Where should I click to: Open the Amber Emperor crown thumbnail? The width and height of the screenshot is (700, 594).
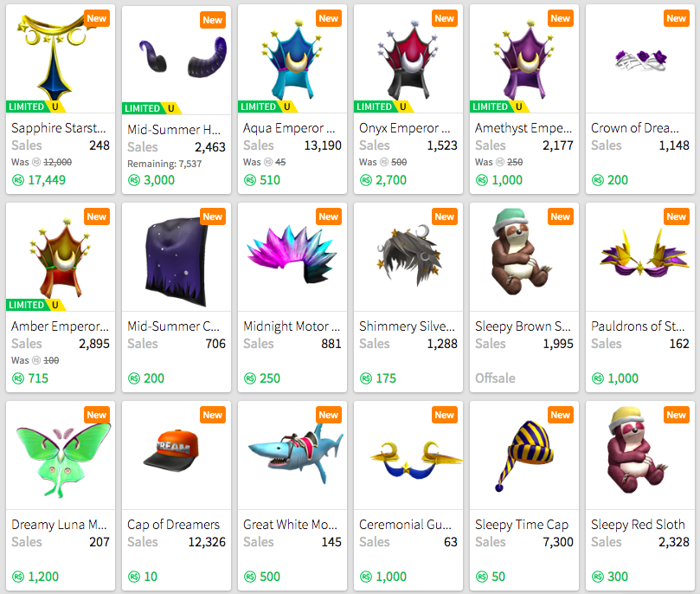tap(61, 256)
